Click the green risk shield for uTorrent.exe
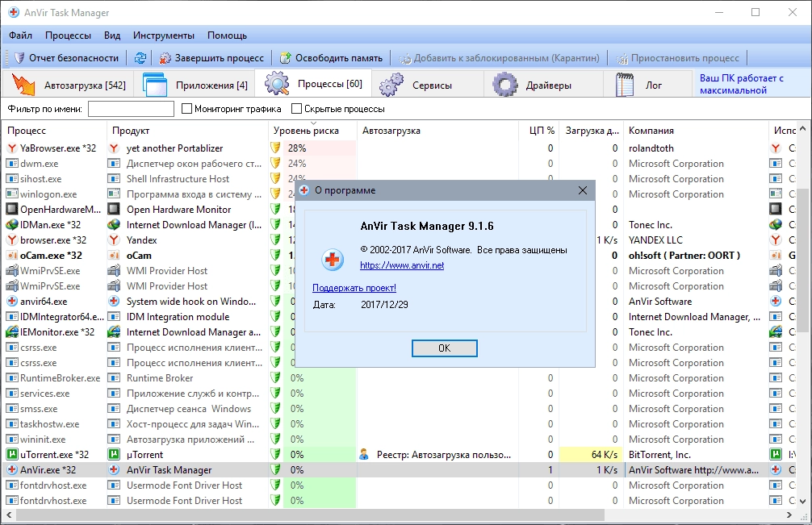This screenshot has width=812, height=525. click(x=275, y=455)
